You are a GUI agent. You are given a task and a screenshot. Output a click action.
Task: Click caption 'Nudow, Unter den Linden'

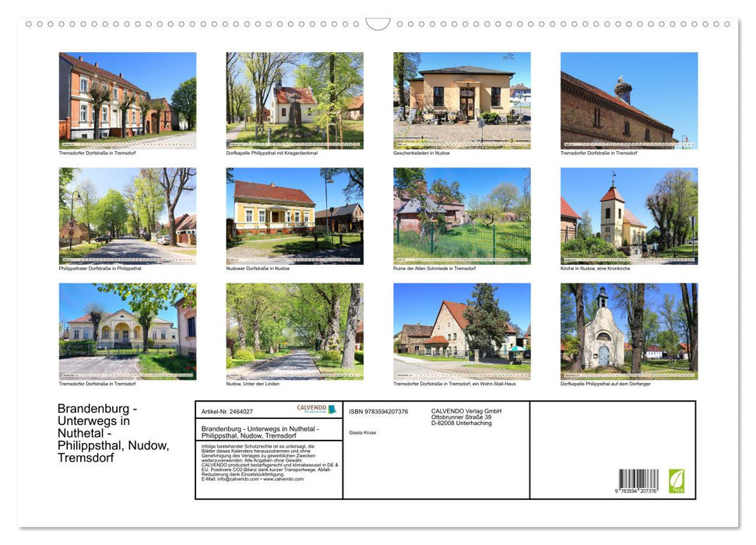click(252, 384)
